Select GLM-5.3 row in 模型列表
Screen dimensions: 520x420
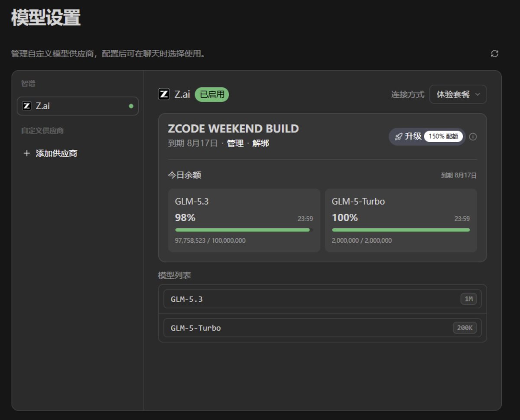click(x=322, y=299)
